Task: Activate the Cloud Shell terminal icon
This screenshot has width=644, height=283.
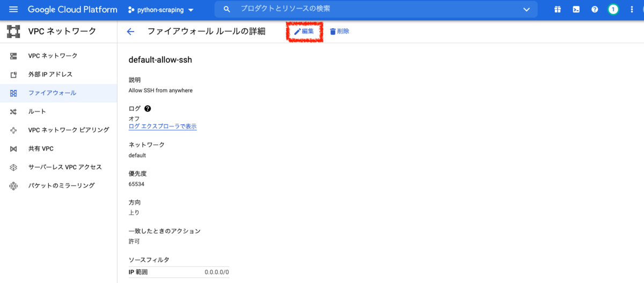Action: click(x=576, y=10)
